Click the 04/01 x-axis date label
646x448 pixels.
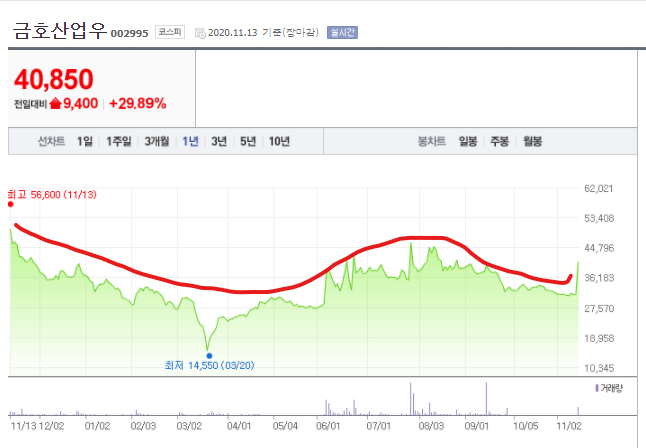pos(239,426)
